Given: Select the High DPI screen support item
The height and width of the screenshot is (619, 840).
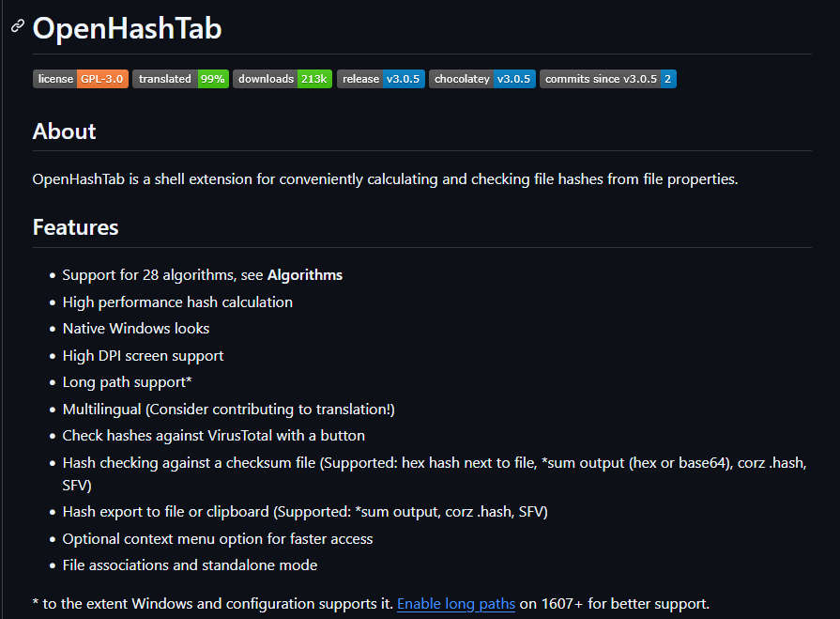Looking at the screenshot, I should 143,356.
